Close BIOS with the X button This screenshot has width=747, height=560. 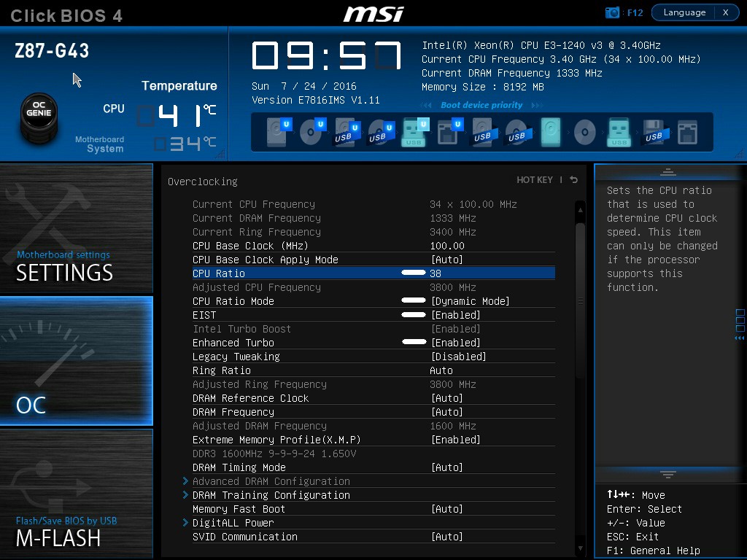click(726, 12)
